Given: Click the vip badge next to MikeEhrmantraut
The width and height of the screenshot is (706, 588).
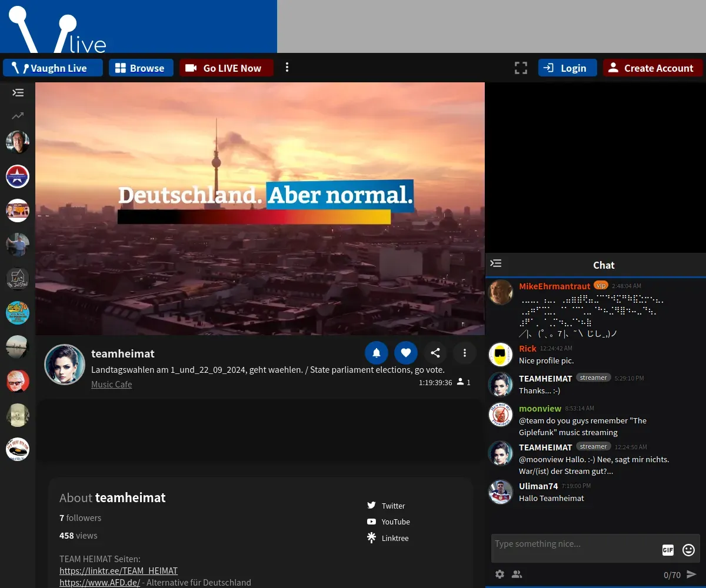Looking at the screenshot, I should (601, 285).
